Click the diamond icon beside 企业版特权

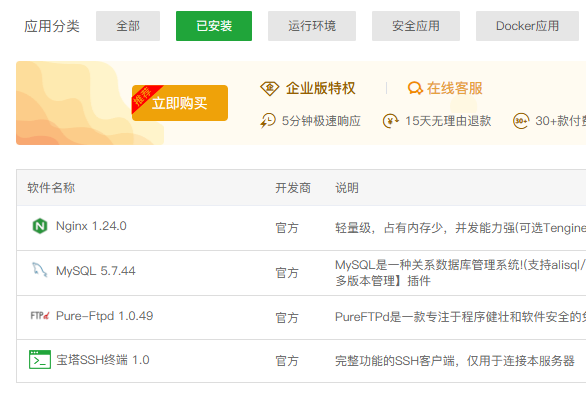[x=269, y=89]
